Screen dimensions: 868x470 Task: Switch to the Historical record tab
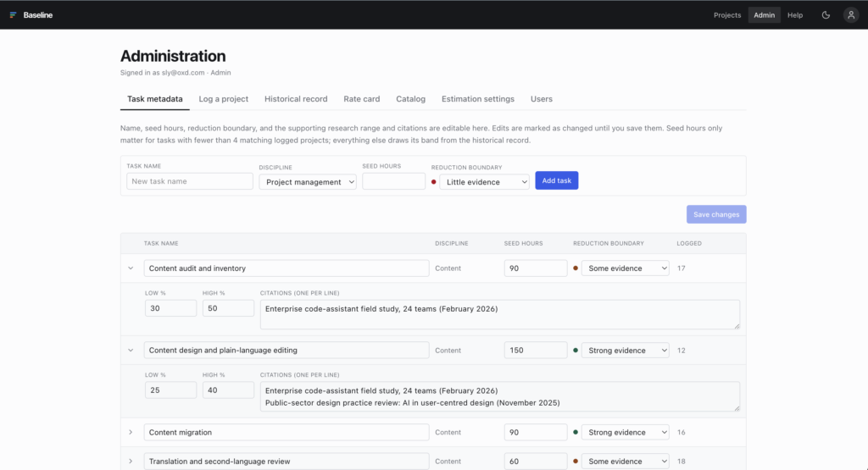coord(296,99)
